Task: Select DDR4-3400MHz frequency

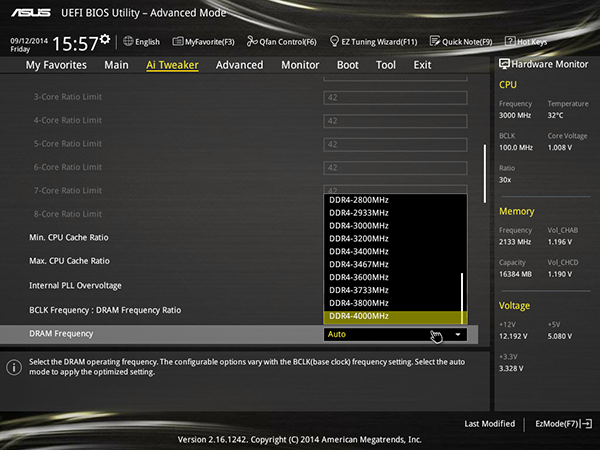Action: click(x=393, y=251)
